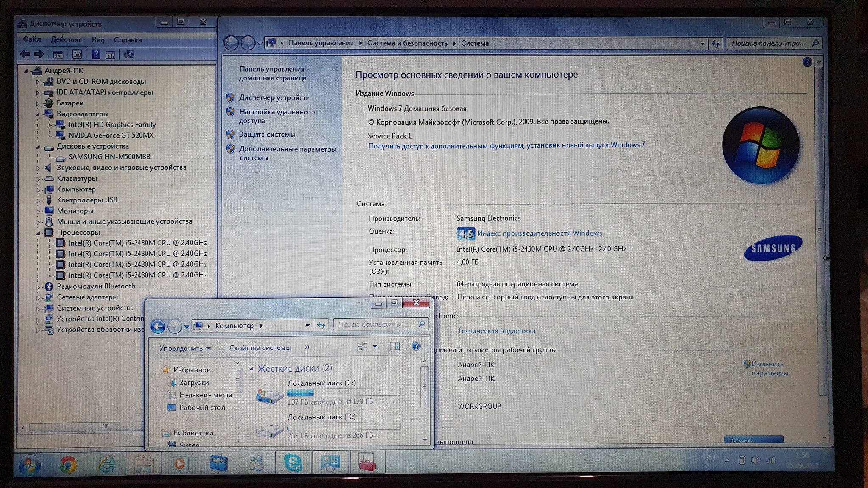This screenshot has width=868, height=488.
Task: Open the Упорядочить dropdown menu
Action: (x=185, y=348)
